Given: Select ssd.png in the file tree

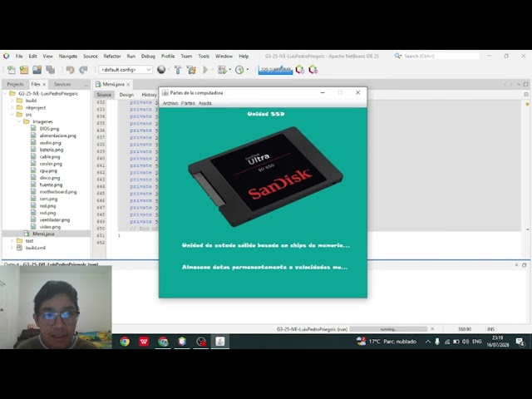Looking at the screenshot, I should click(x=47, y=213).
